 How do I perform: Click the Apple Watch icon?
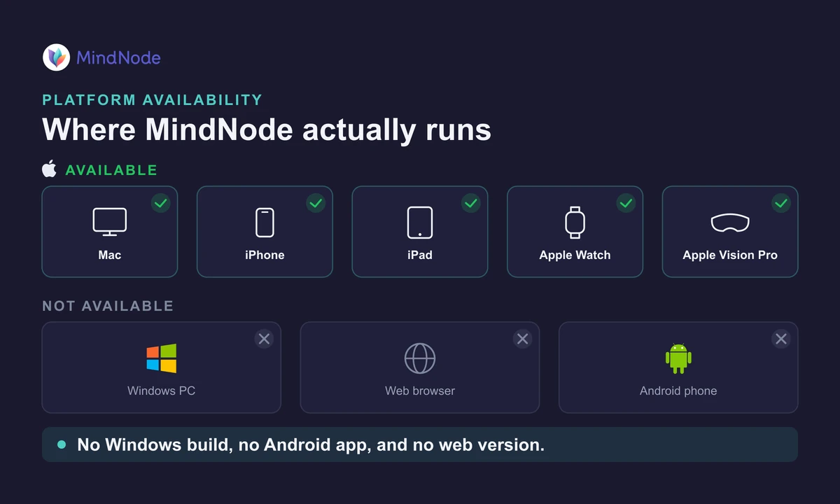[x=575, y=223]
